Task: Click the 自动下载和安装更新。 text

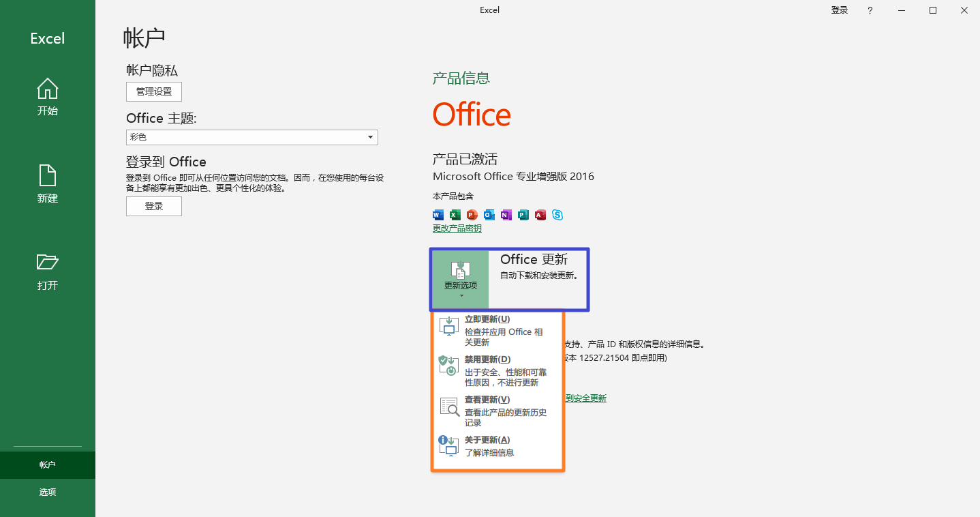Action: coord(539,276)
